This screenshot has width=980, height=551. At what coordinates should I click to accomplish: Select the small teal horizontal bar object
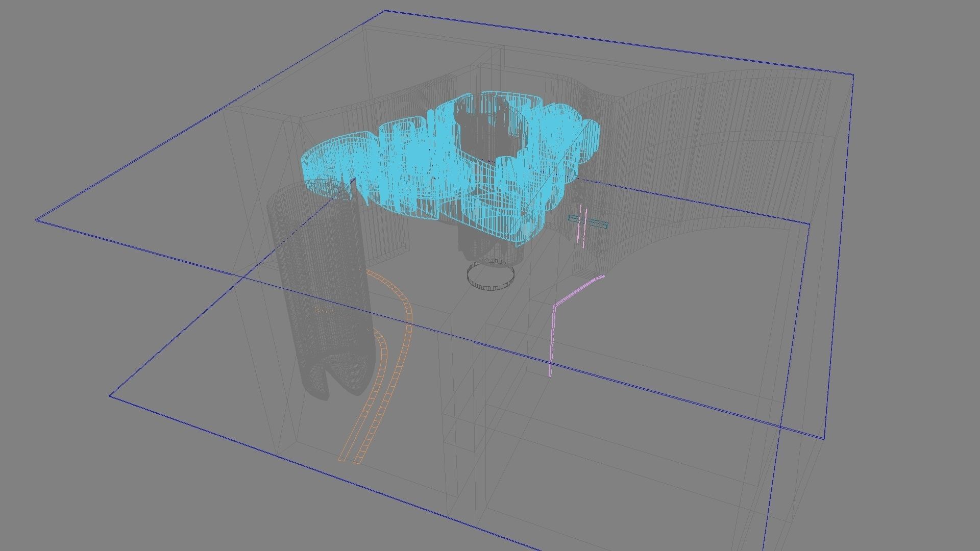point(589,222)
